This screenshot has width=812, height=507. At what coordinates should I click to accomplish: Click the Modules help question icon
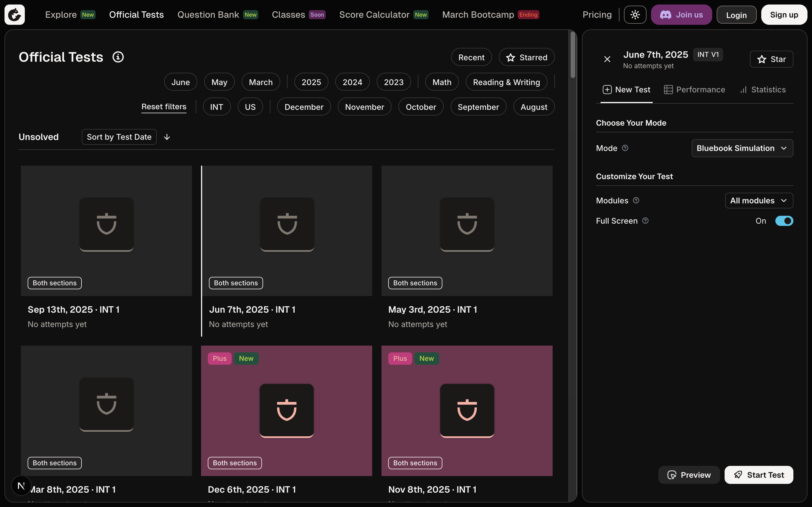click(x=636, y=201)
